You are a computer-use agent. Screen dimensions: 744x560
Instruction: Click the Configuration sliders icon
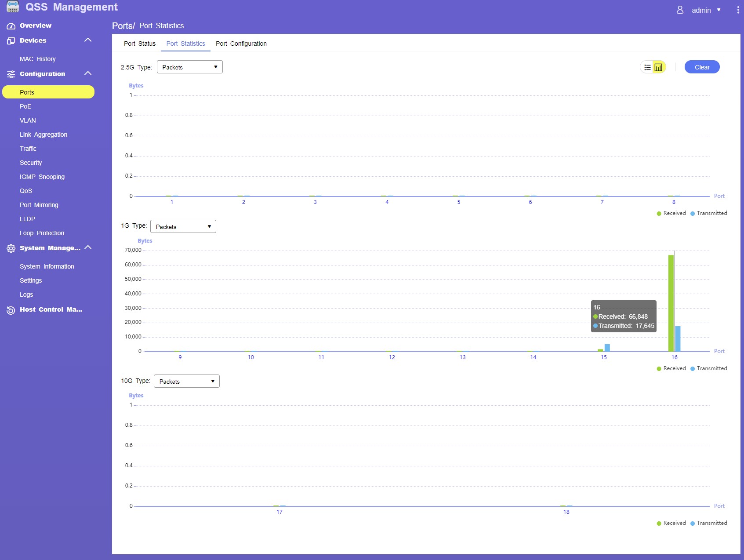[x=11, y=74]
